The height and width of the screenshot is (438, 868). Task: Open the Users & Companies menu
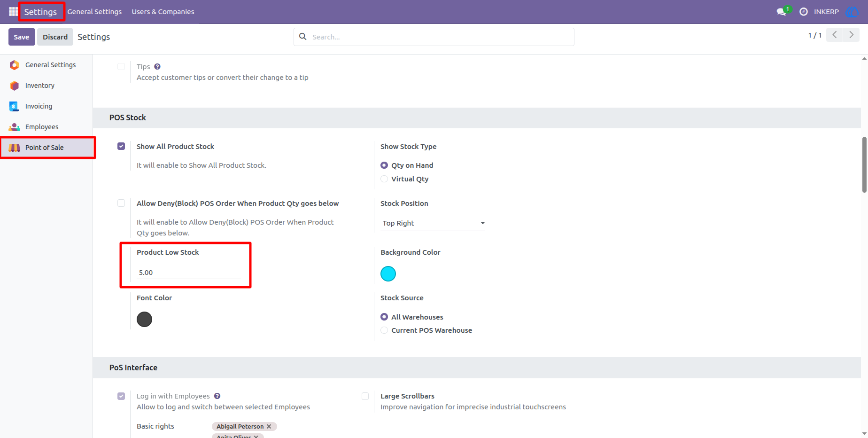(163, 12)
